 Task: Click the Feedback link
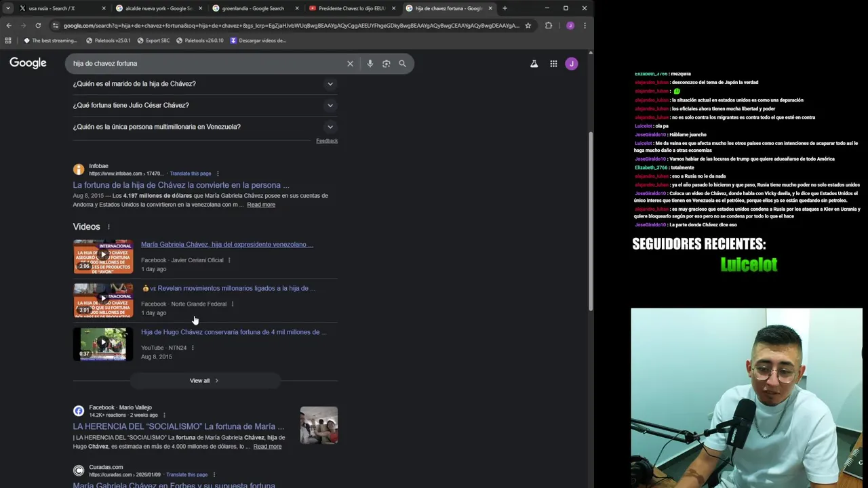(x=327, y=141)
